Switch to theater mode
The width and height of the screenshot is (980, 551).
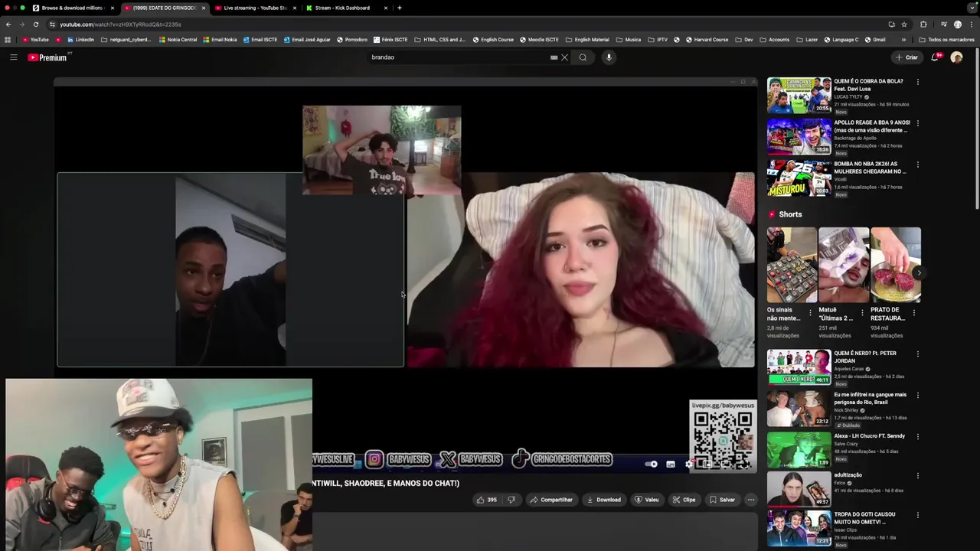click(x=725, y=464)
